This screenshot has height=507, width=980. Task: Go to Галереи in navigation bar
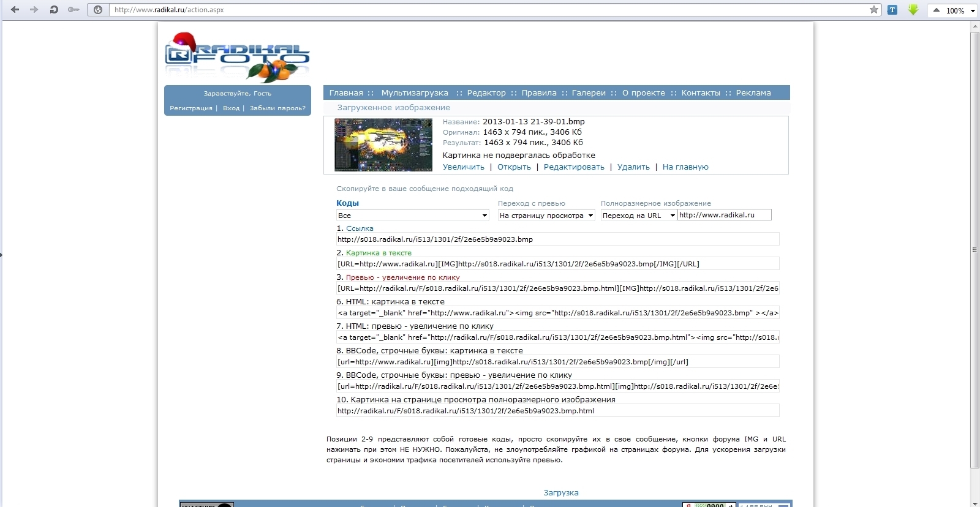589,93
